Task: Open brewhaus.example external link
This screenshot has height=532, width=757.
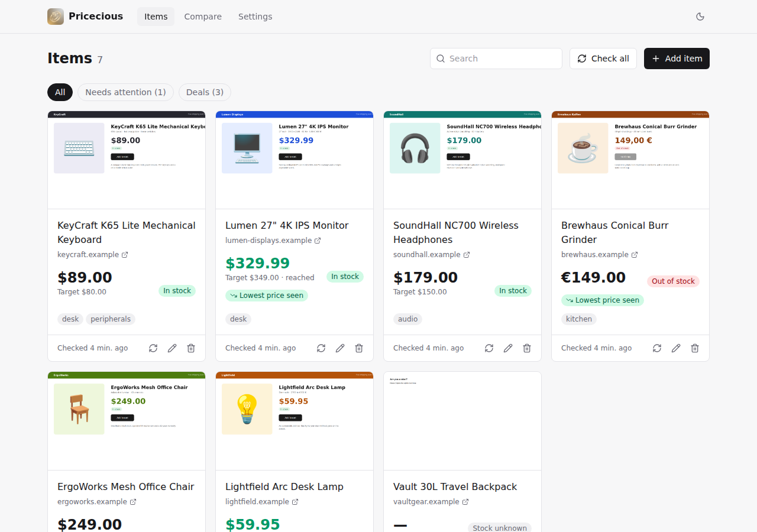Action: pyautogui.click(x=600, y=255)
